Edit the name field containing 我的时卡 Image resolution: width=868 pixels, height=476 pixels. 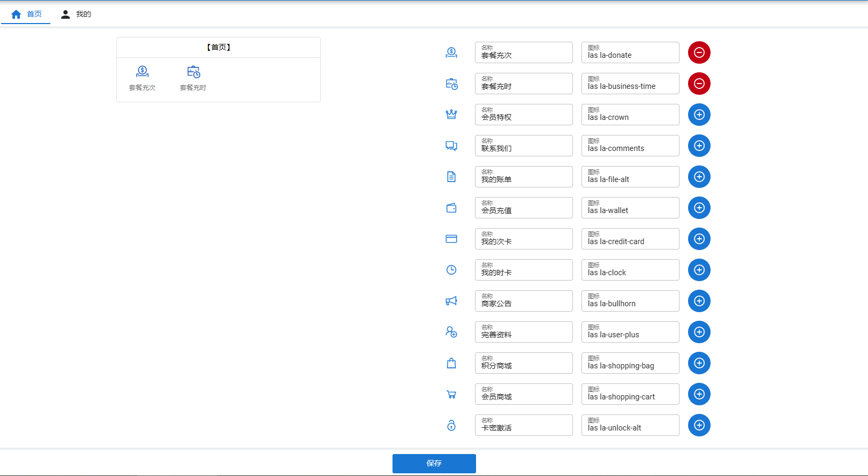tap(524, 270)
